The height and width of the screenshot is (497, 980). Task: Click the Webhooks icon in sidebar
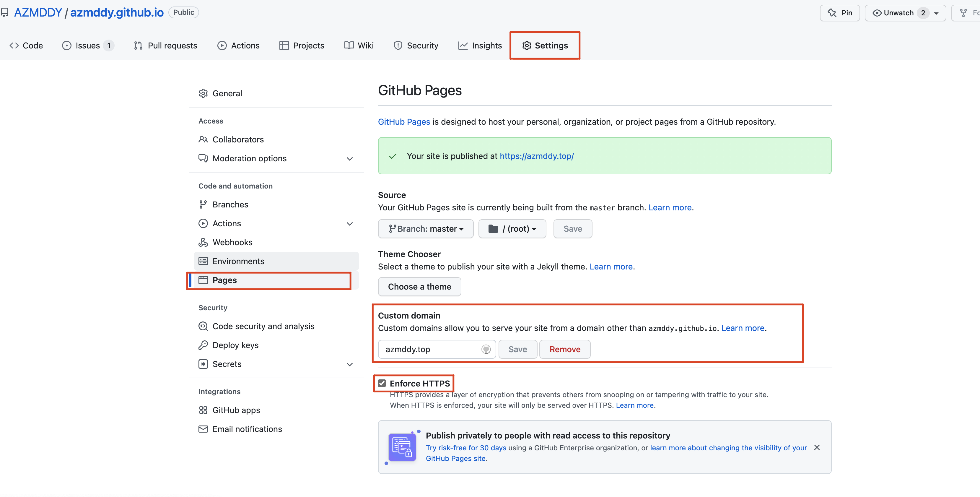203,242
